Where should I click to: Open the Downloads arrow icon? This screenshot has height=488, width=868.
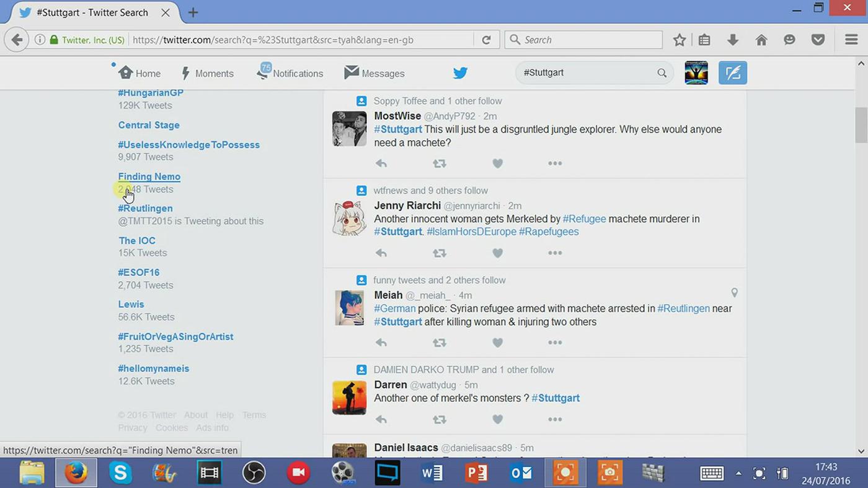click(733, 40)
